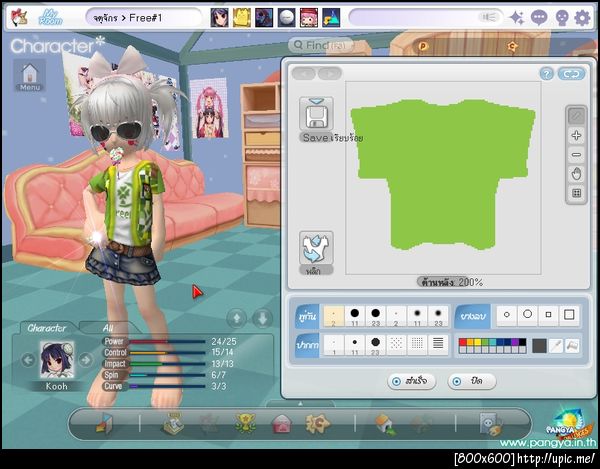Select the large square eraser
The width and height of the screenshot is (600, 469).
pos(569,315)
